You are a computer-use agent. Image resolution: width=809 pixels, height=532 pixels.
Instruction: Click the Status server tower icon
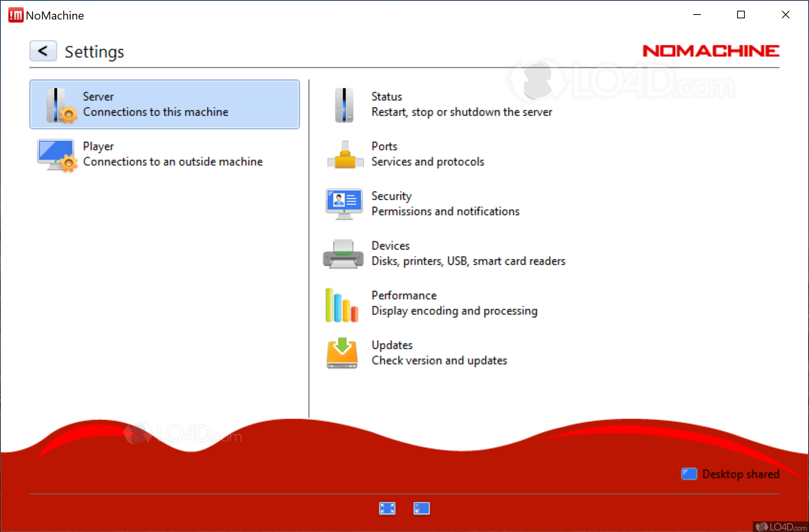point(344,105)
